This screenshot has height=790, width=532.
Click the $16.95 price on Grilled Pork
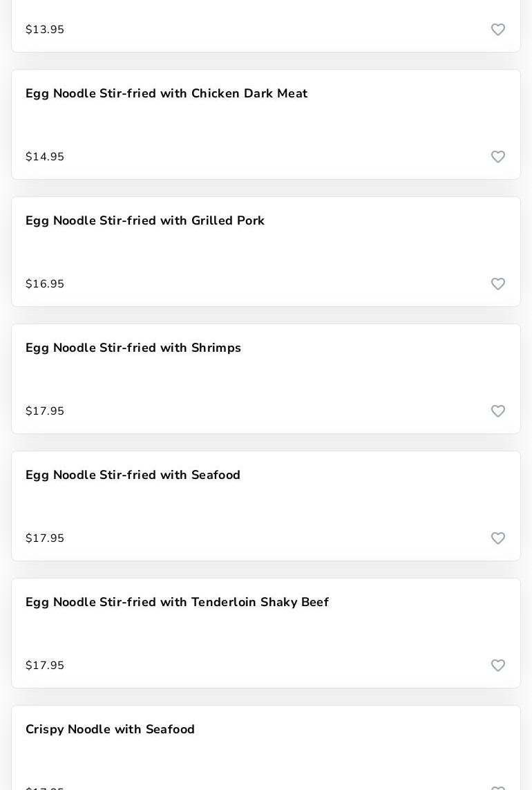(45, 284)
